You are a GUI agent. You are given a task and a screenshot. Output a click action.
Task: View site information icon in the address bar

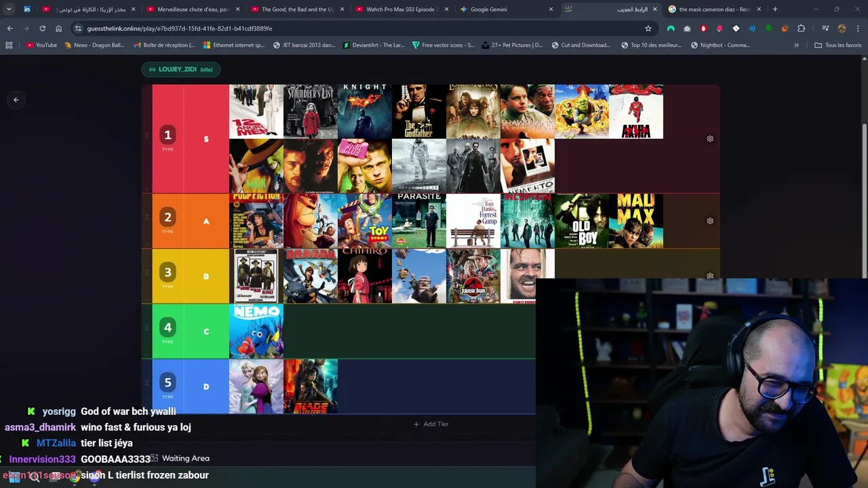tap(78, 28)
